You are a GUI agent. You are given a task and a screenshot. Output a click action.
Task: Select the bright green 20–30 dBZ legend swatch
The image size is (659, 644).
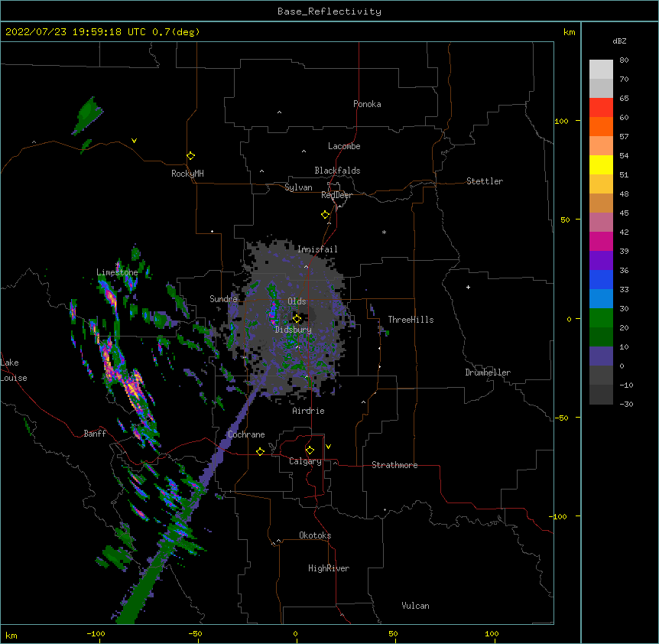(x=601, y=318)
